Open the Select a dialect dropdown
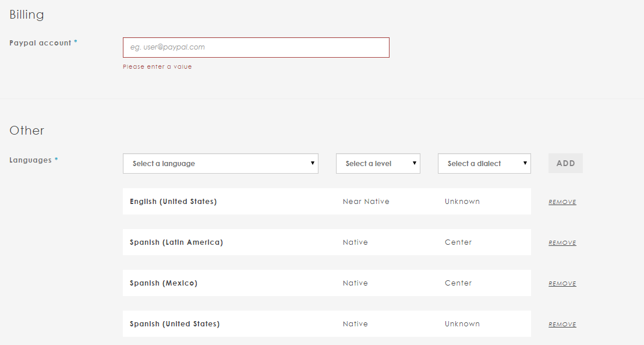This screenshot has width=644, height=345. tap(484, 164)
